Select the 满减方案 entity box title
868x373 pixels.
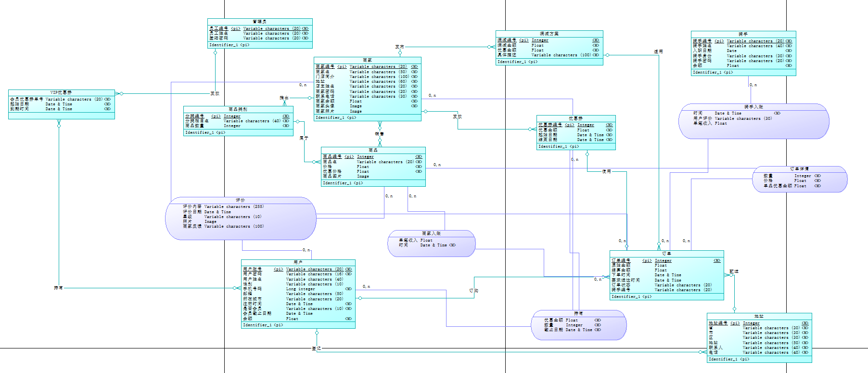pos(549,34)
